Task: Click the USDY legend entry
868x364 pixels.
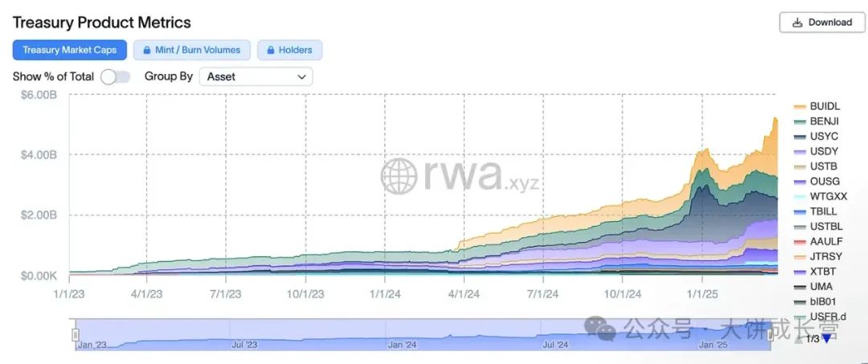Action: tap(816, 151)
